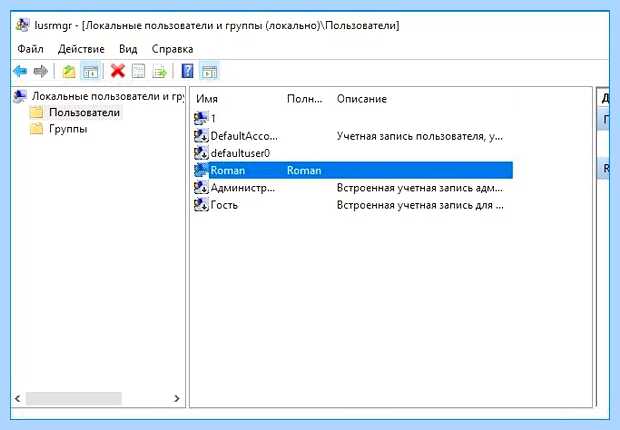
Task: Click the Roman user icon
Action: click(201, 170)
